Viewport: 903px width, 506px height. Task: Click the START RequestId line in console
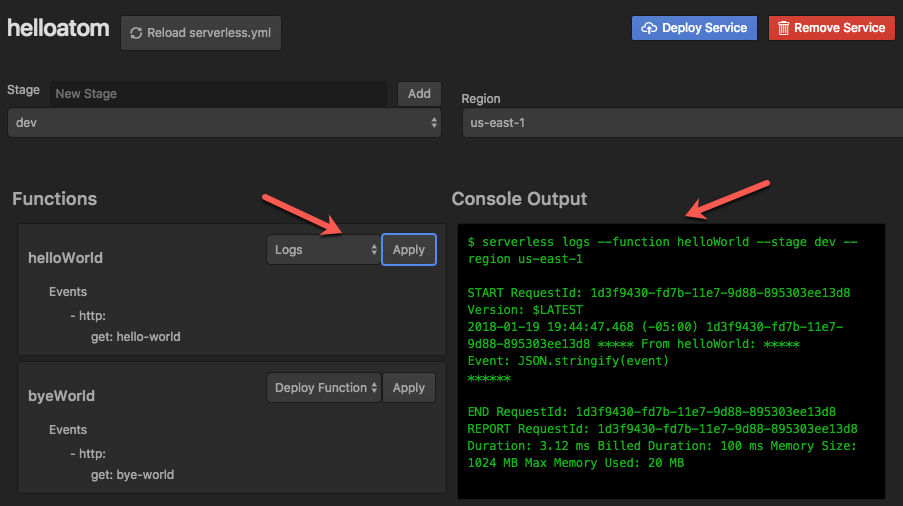pos(659,293)
